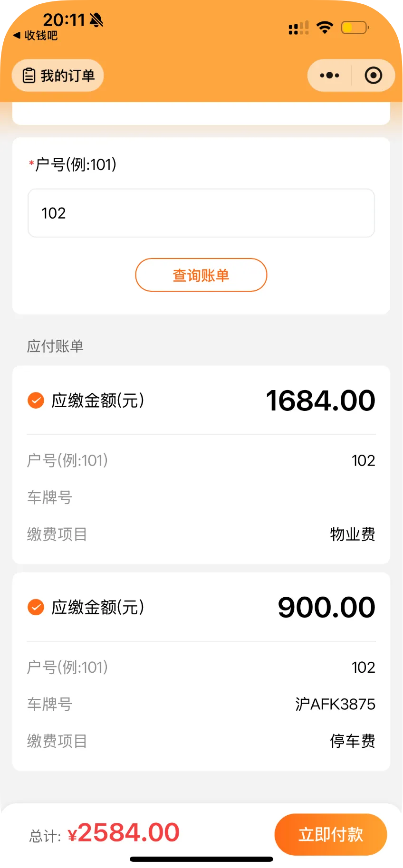Close mini program via target circle icon
The width and height of the screenshot is (403, 868).
[373, 76]
